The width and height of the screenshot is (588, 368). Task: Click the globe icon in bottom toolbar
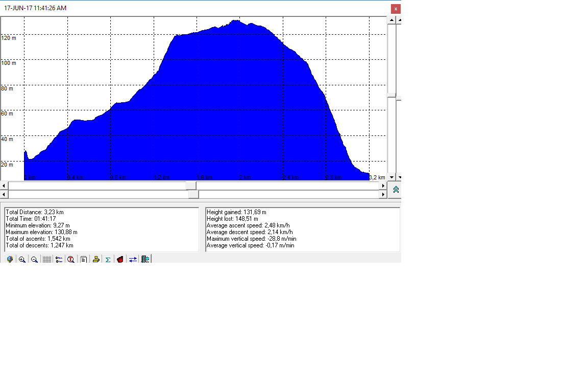10,259
